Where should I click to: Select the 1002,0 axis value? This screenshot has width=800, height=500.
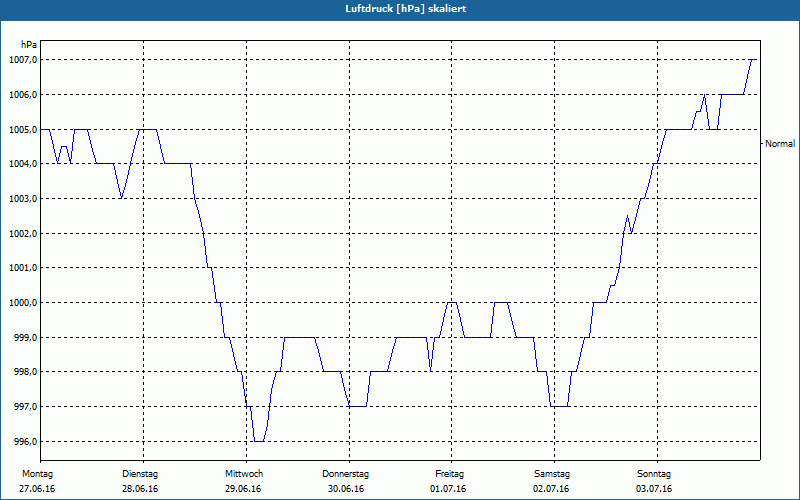[x=23, y=234]
